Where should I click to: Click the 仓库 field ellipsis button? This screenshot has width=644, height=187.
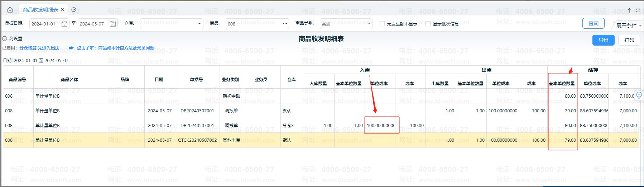coord(200,24)
